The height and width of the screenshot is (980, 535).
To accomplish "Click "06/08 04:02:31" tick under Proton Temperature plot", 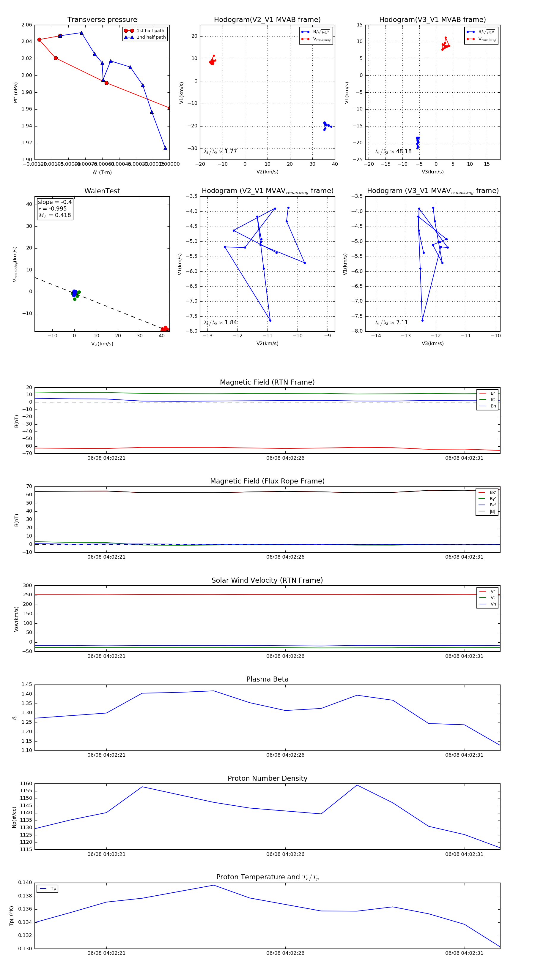I will (x=464, y=953).
